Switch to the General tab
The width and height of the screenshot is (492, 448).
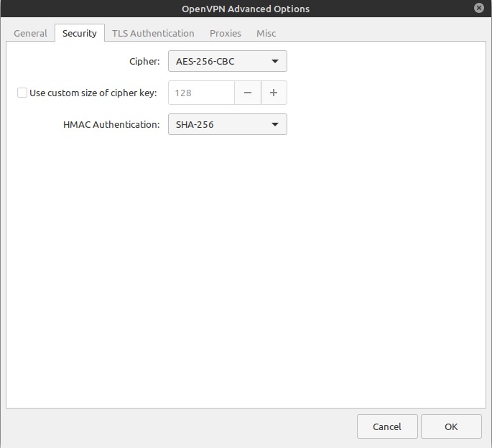click(x=30, y=33)
